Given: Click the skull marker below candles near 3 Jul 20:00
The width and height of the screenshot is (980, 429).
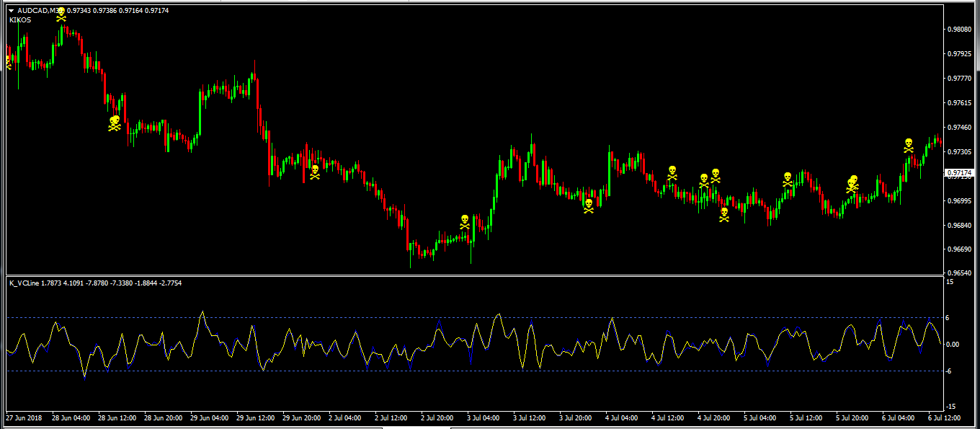Looking at the screenshot, I should pyautogui.click(x=588, y=205).
